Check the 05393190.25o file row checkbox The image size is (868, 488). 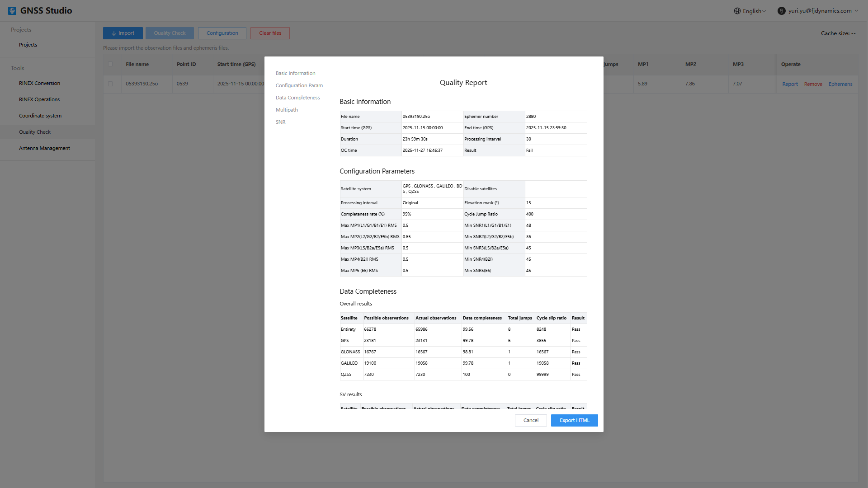(110, 84)
